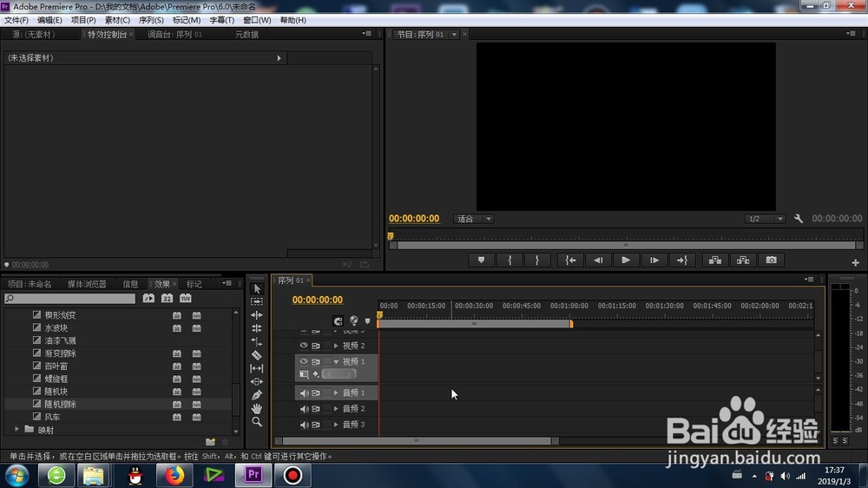
Task: Click Mark In bracket button
Action: [510, 260]
